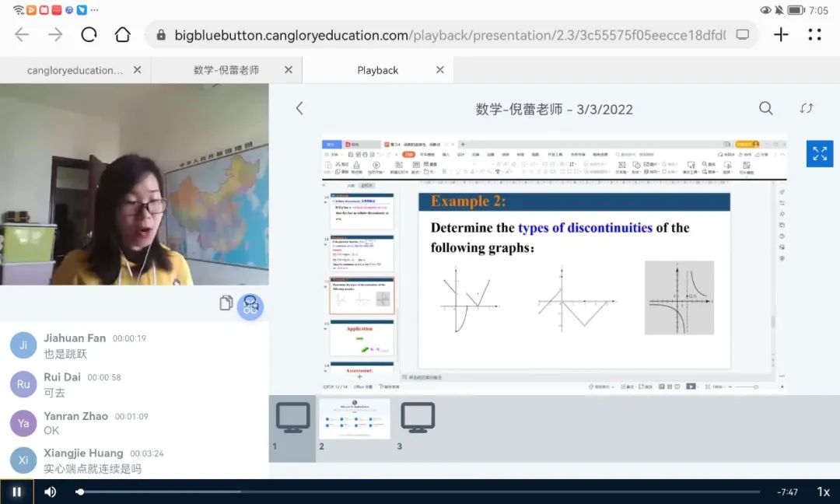Toggle desktop mode icon in address bar
Screen dimensions: 840x504
[743, 35]
